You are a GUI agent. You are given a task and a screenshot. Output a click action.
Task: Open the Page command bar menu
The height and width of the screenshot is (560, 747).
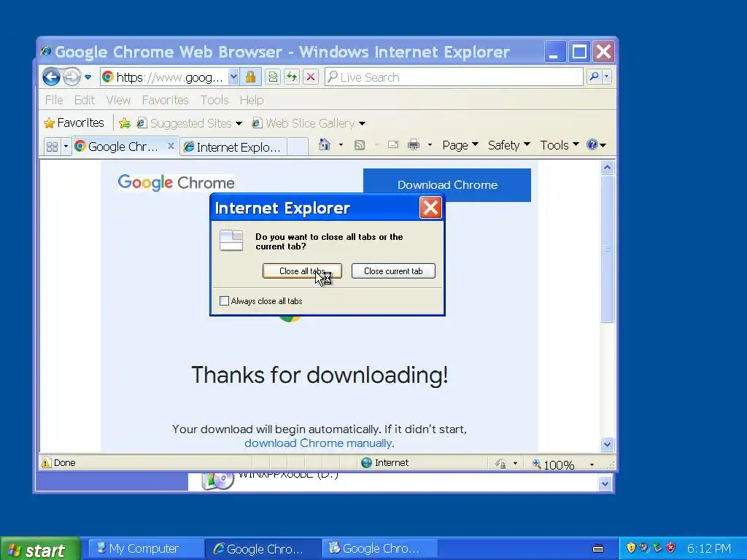[x=460, y=145]
